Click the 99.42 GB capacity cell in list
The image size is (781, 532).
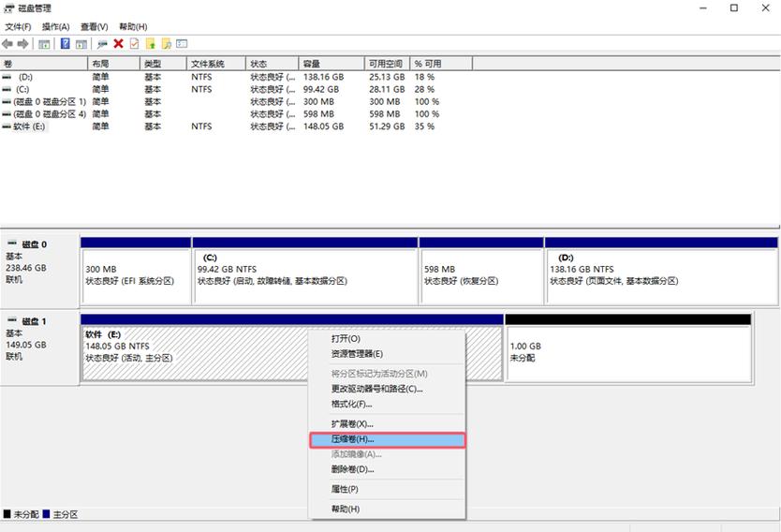(x=321, y=90)
